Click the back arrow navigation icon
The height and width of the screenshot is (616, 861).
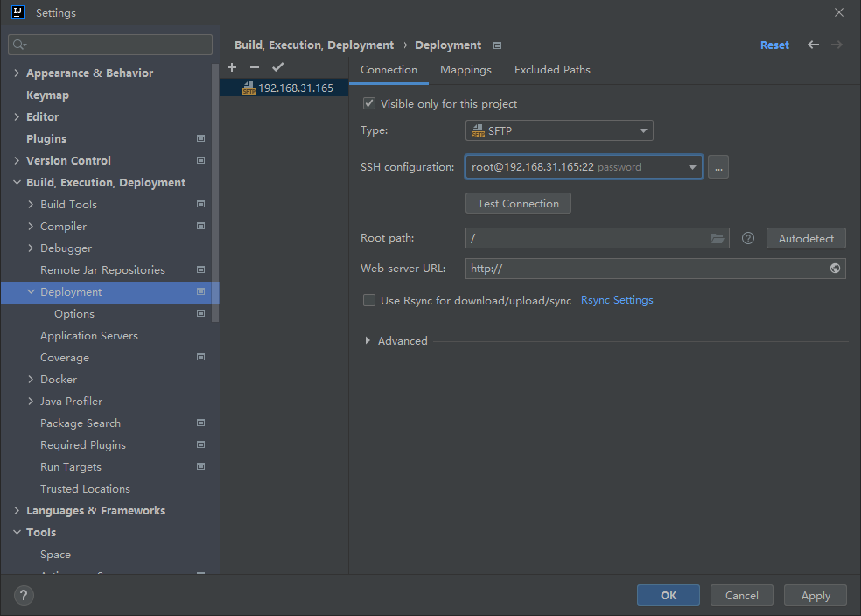(814, 45)
